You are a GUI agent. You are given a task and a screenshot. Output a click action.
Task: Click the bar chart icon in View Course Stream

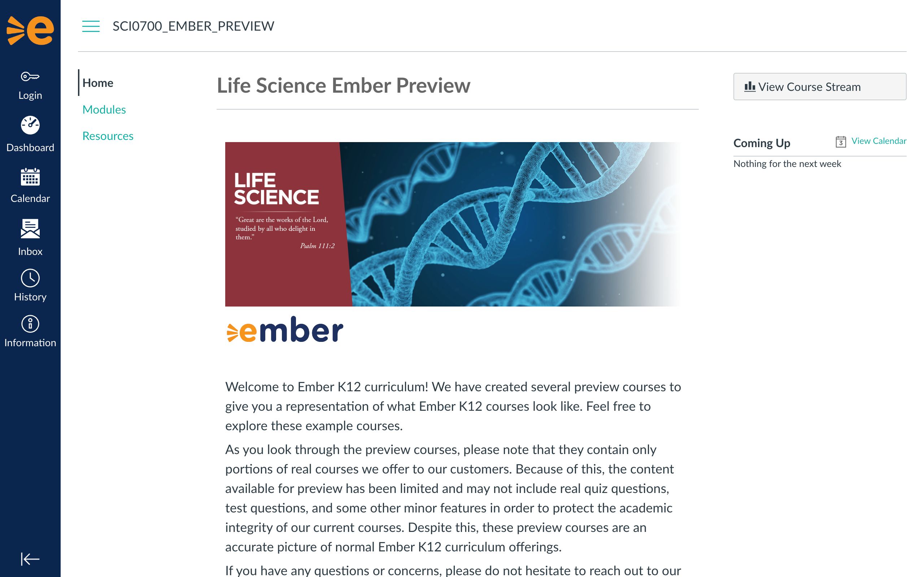[751, 87]
